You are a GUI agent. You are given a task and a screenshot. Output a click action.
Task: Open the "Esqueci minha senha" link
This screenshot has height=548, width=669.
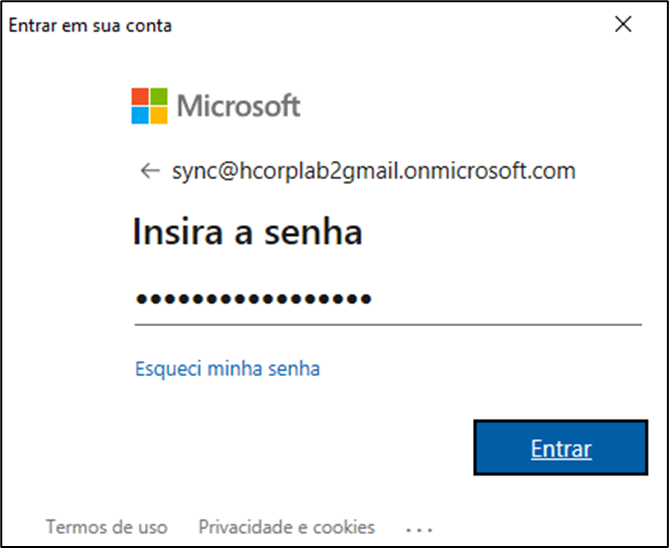(227, 369)
